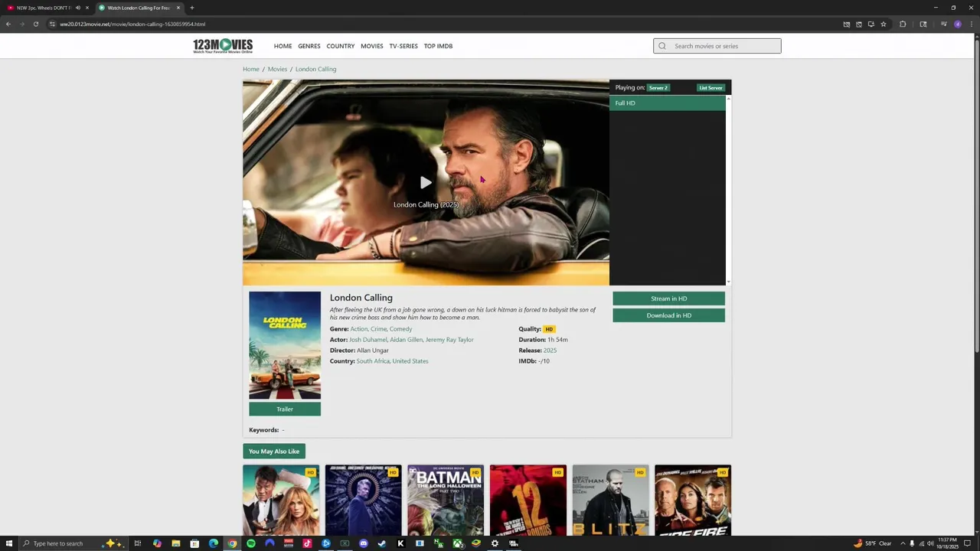Open the Comedy genre link
The width and height of the screenshot is (980, 551).
click(400, 329)
